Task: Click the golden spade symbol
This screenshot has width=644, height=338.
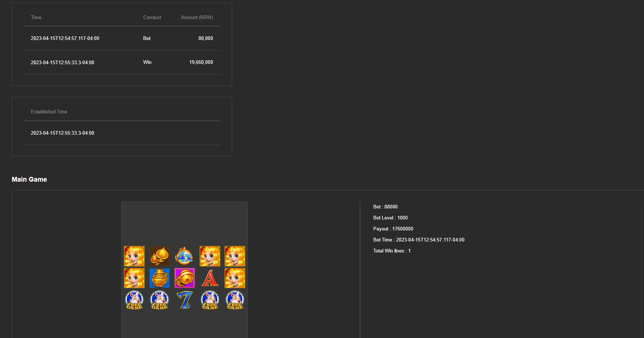Action: (159, 256)
